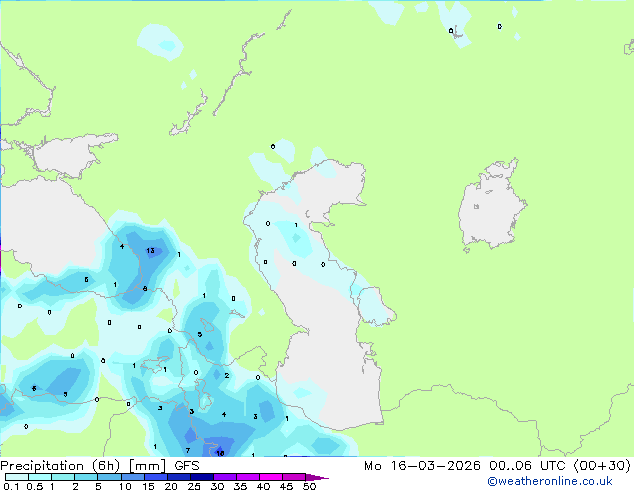Click the 'Precipitation (6h)' title text

pos(60,466)
